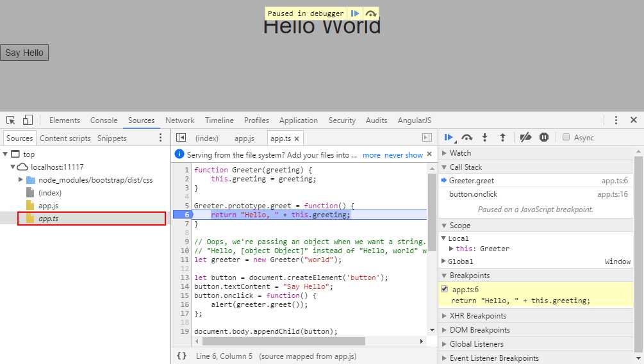Expand the node_modules/bootstrap/dist/css folder
Viewport: 644px width, 364px height.
(x=21, y=179)
